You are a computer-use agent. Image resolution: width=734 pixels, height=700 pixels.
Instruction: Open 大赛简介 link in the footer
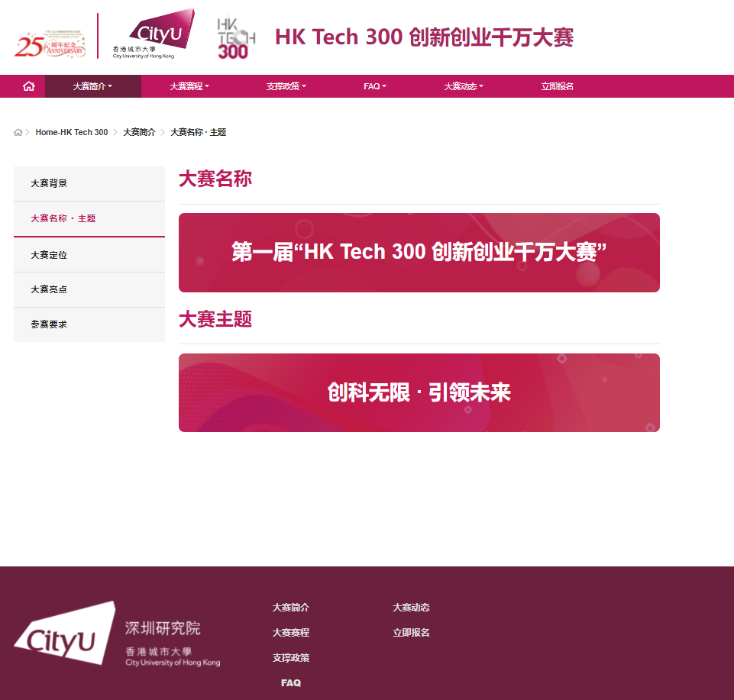click(x=291, y=608)
